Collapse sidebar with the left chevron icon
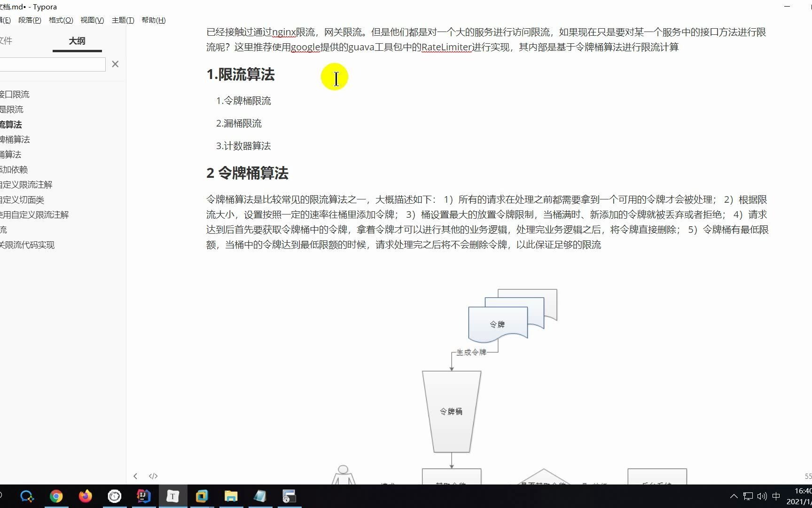 click(135, 476)
